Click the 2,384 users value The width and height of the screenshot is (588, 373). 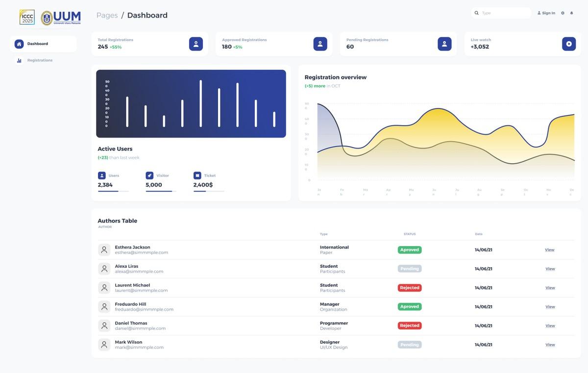105,185
